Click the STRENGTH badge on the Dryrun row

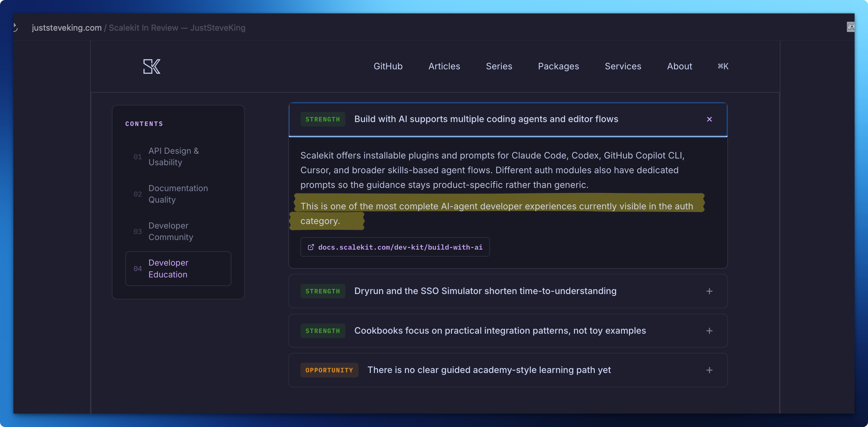point(323,291)
